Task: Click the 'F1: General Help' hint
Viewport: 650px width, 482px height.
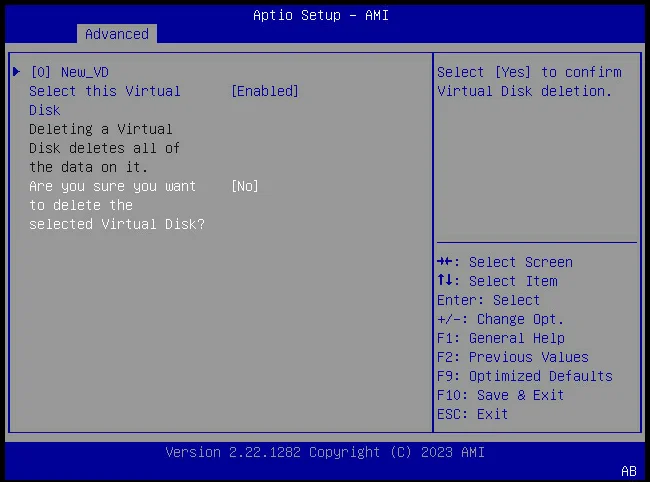Action: [x=501, y=338]
